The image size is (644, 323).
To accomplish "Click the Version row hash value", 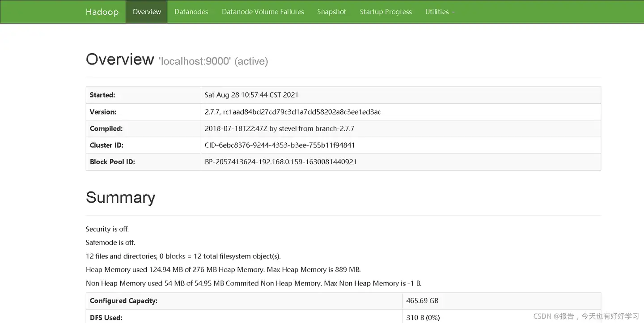I will pyautogui.click(x=292, y=112).
